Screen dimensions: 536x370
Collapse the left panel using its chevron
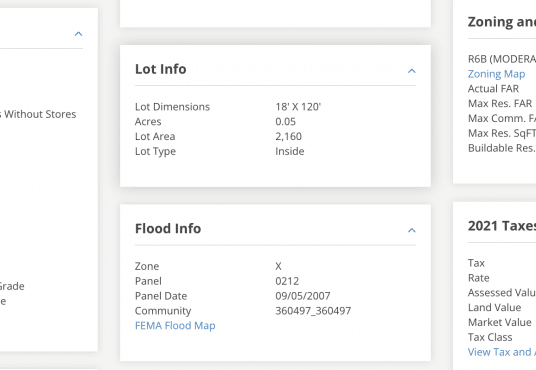[x=78, y=34]
